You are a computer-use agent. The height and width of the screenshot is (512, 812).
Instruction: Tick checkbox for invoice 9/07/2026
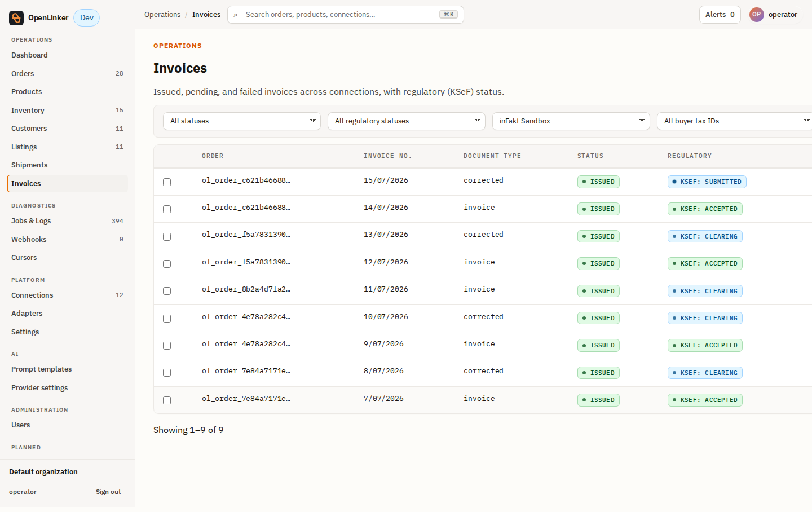(167, 346)
